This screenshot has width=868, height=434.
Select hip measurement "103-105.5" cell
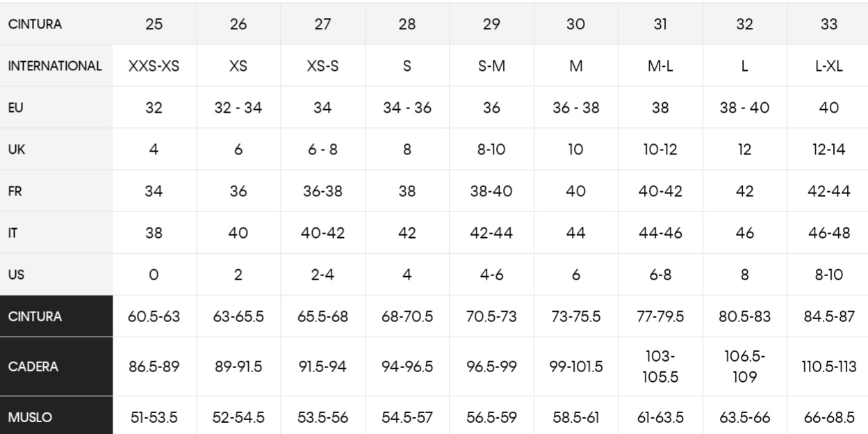click(x=660, y=367)
